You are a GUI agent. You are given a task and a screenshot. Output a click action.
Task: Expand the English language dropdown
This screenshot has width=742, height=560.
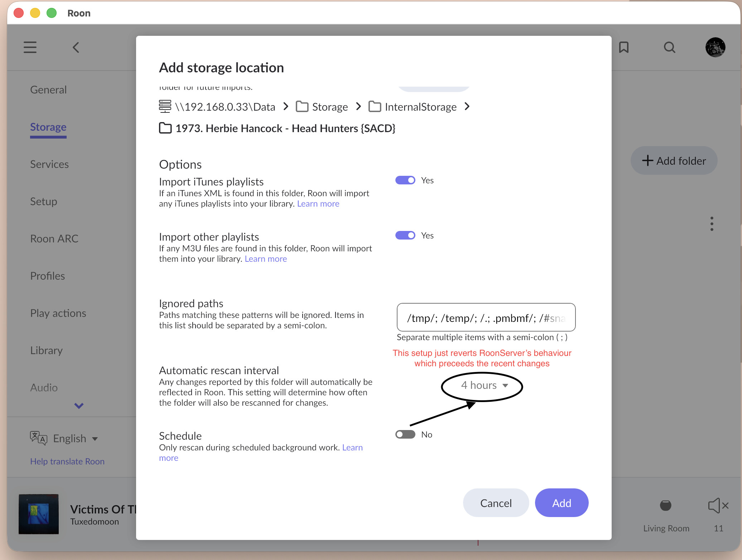pos(75,439)
